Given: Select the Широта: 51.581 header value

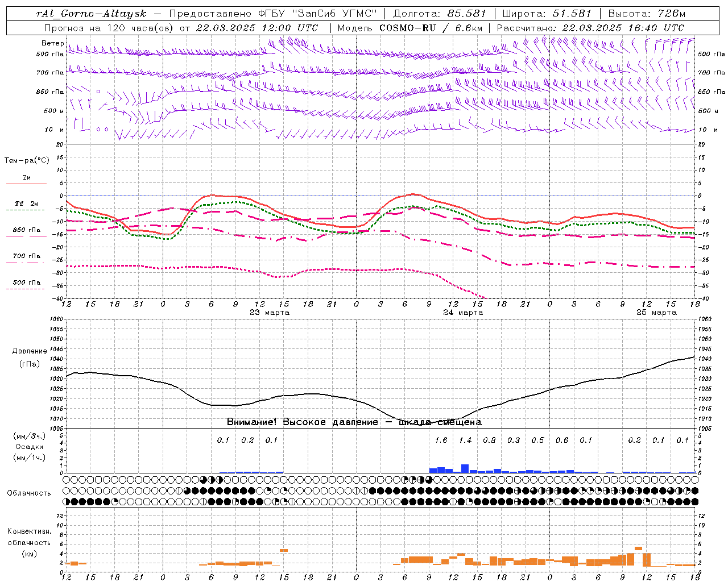Looking at the screenshot, I should [547, 14].
